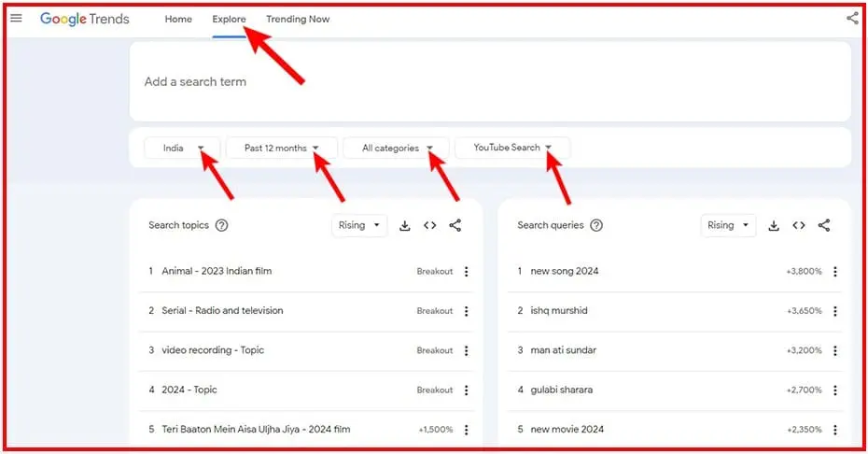Click the Search topics heading
Image resolution: width=868 pixels, height=454 pixels.
(x=178, y=225)
